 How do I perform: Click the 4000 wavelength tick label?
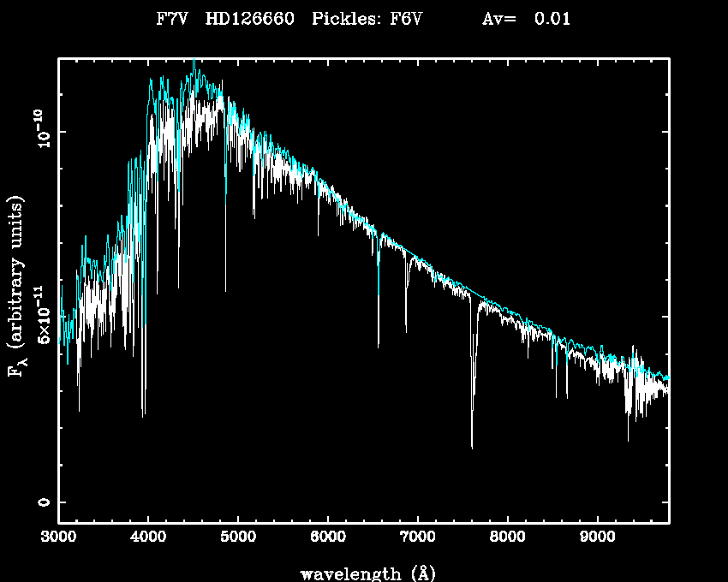(x=148, y=538)
